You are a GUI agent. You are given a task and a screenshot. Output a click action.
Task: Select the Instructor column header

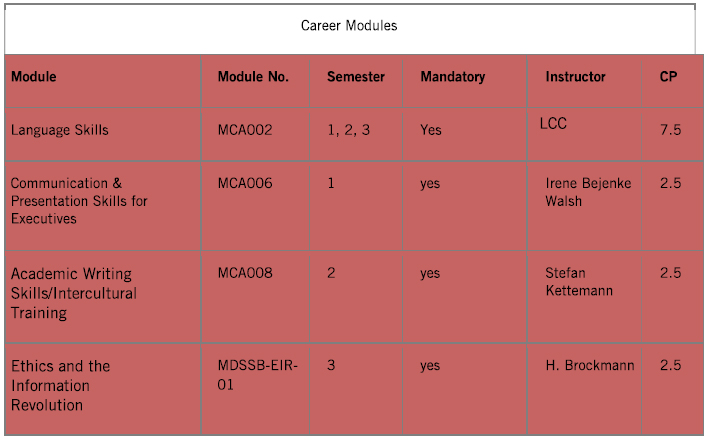tap(575, 77)
